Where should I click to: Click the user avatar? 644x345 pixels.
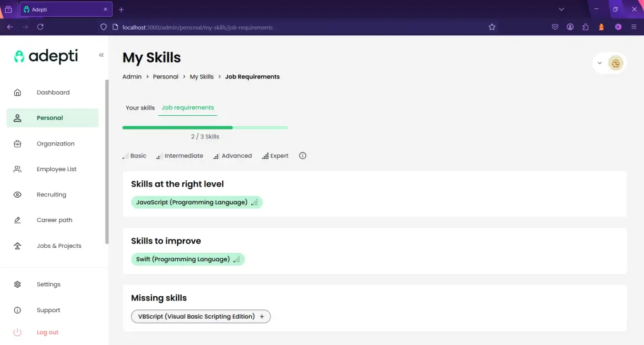click(x=616, y=63)
